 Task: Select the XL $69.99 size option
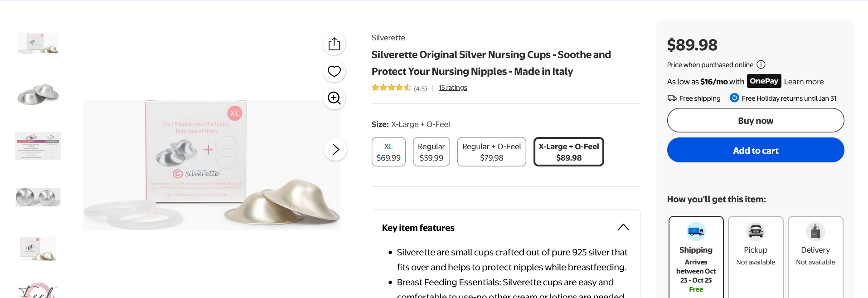pyautogui.click(x=388, y=152)
